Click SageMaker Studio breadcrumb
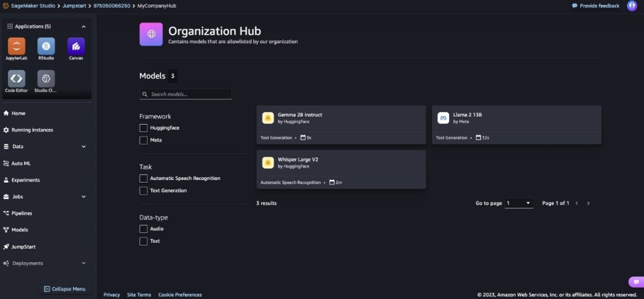The width and height of the screenshot is (644, 299). [x=33, y=6]
